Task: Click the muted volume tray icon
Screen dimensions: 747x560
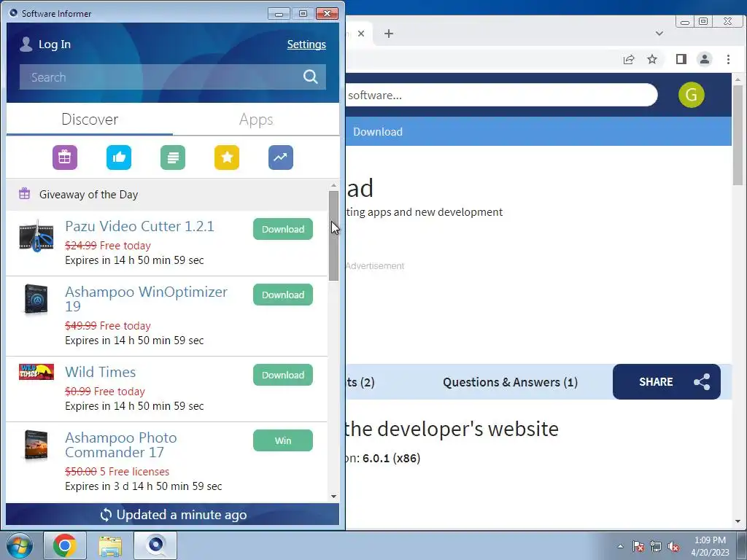Action: click(673, 546)
